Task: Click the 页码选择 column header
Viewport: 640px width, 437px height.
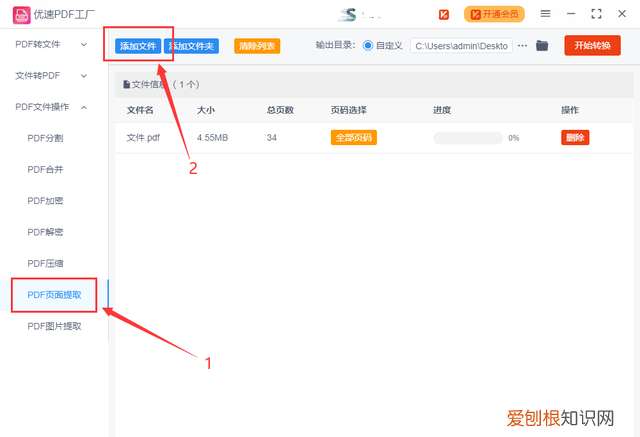Action: (x=349, y=110)
